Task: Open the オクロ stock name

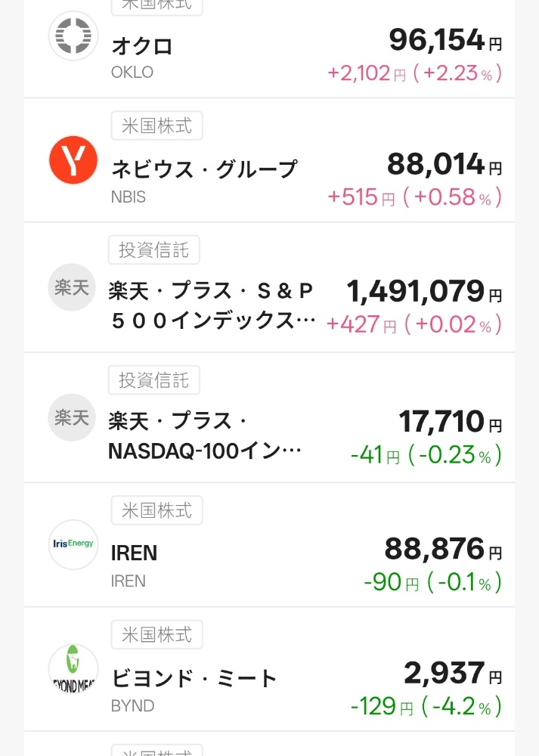Action: (x=142, y=47)
